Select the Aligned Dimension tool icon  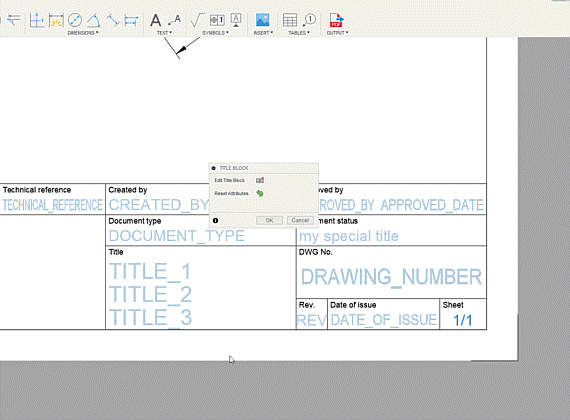pyautogui.click(x=113, y=20)
